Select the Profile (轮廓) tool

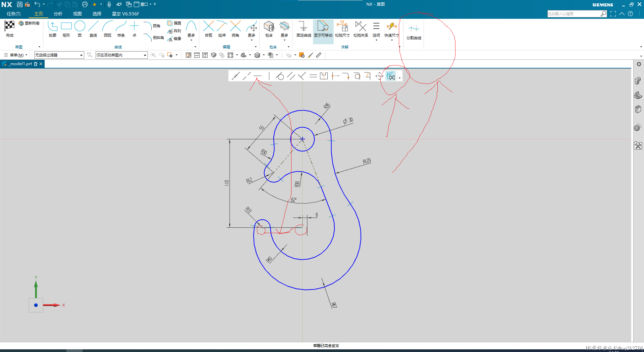[x=53, y=29]
